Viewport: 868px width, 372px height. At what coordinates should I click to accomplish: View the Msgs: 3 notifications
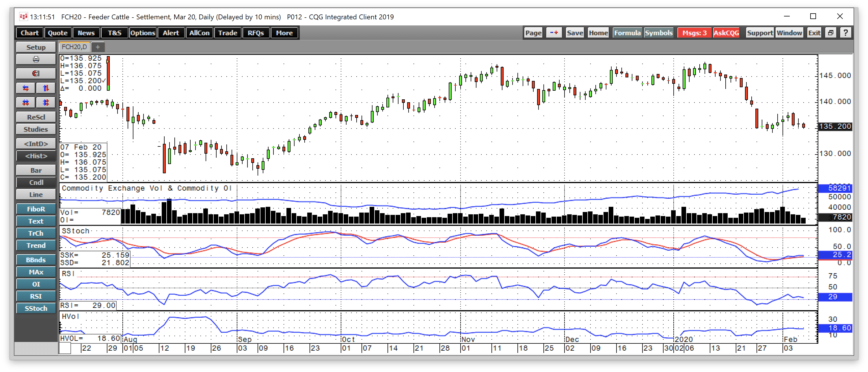(694, 33)
